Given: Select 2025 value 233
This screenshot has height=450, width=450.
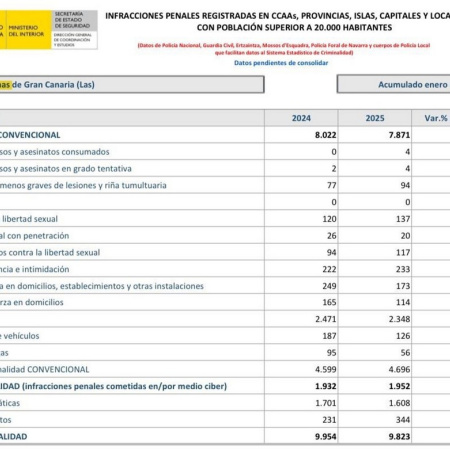Looking at the screenshot, I should [403, 269].
